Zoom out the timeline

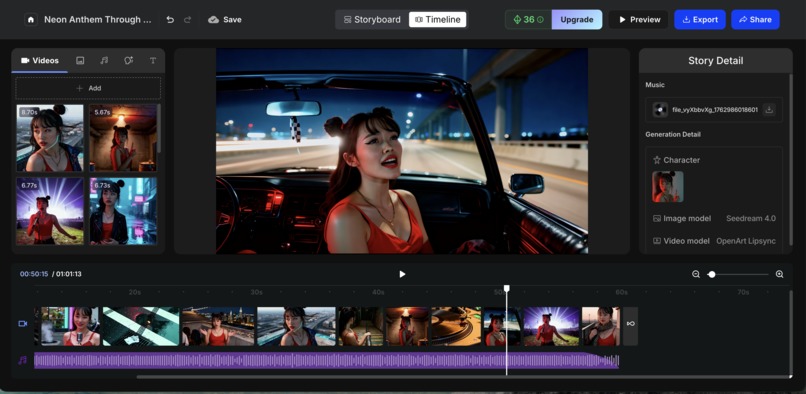click(x=695, y=274)
